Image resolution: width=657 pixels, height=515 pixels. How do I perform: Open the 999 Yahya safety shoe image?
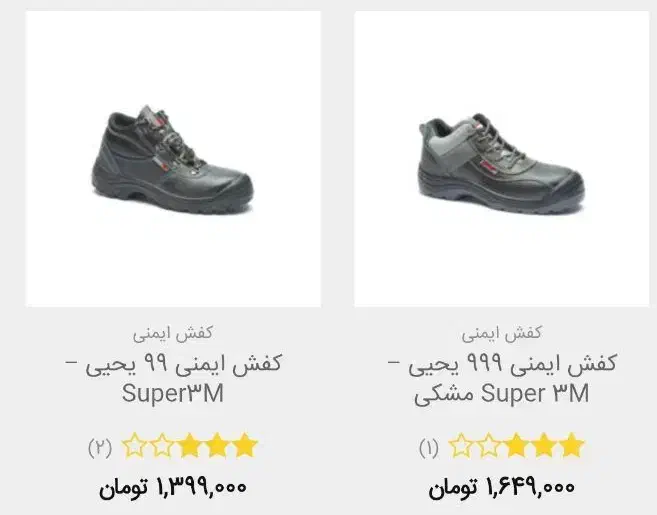(x=502, y=159)
